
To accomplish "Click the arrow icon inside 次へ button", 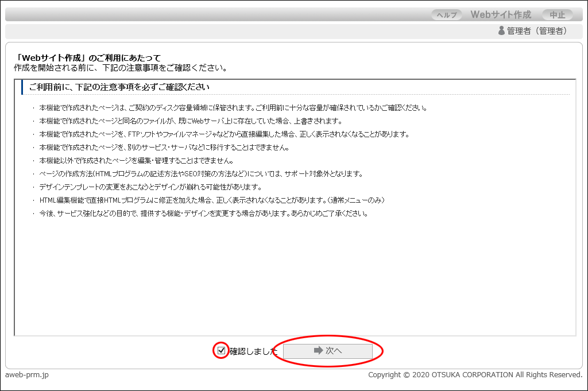I will pyautogui.click(x=318, y=351).
